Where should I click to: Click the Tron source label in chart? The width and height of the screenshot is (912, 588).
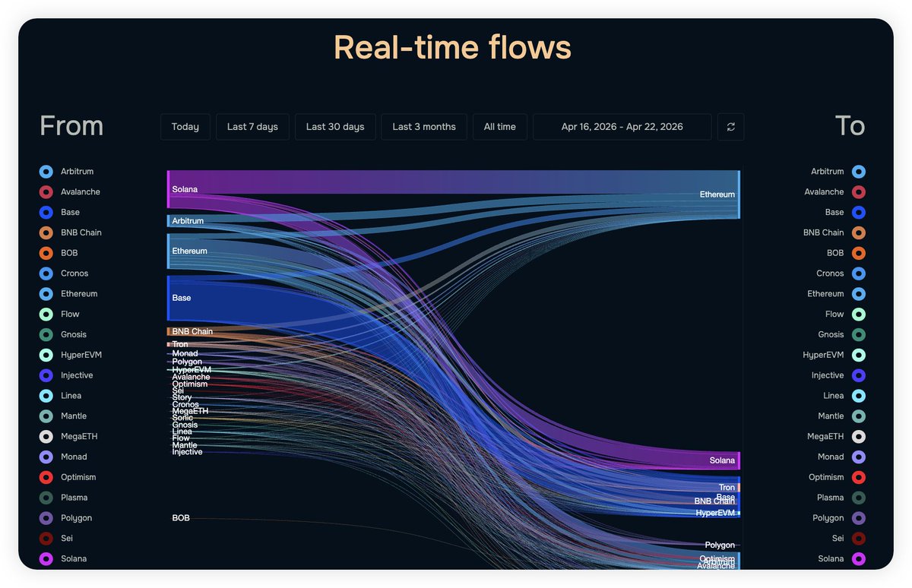point(180,345)
